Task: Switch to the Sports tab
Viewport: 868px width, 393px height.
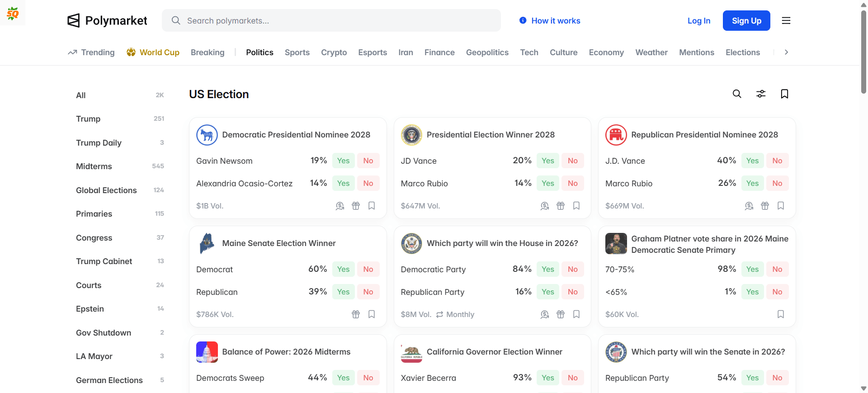Action: pos(297,52)
